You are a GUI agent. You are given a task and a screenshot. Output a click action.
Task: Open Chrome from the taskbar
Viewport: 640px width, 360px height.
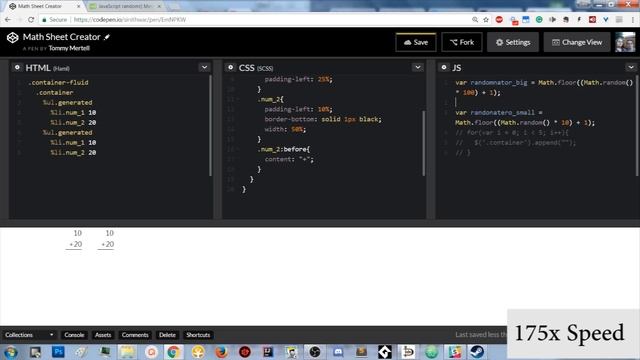[x=173, y=351]
